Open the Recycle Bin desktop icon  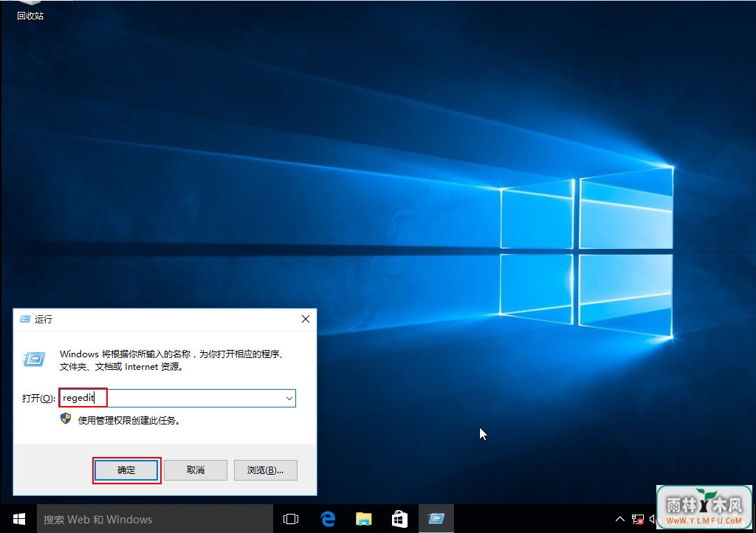[30, 10]
